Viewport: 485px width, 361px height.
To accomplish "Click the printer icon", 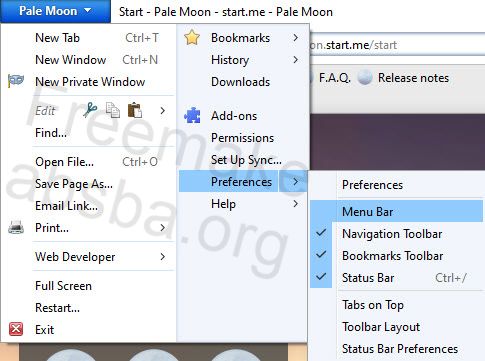I will (16, 228).
